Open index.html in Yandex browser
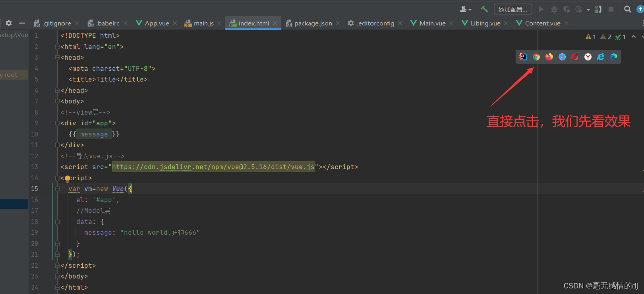The height and width of the screenshot is (294, 644). tap(588, 57)
